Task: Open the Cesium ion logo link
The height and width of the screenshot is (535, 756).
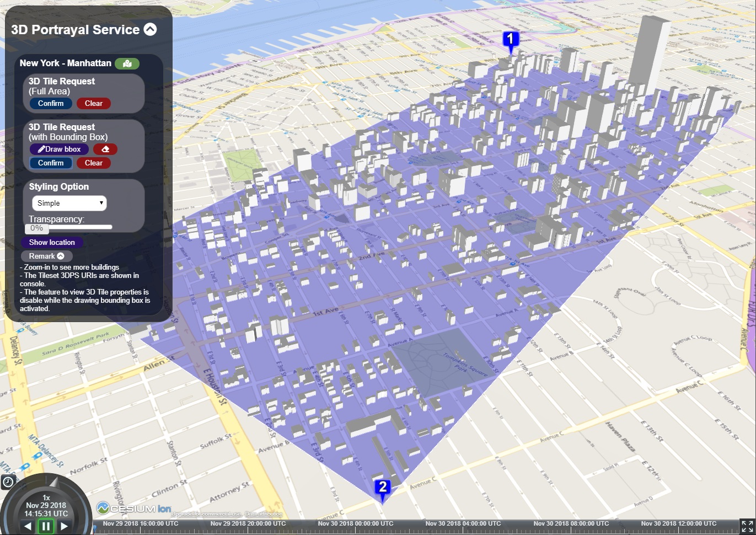Action: [x=134, y=508]
